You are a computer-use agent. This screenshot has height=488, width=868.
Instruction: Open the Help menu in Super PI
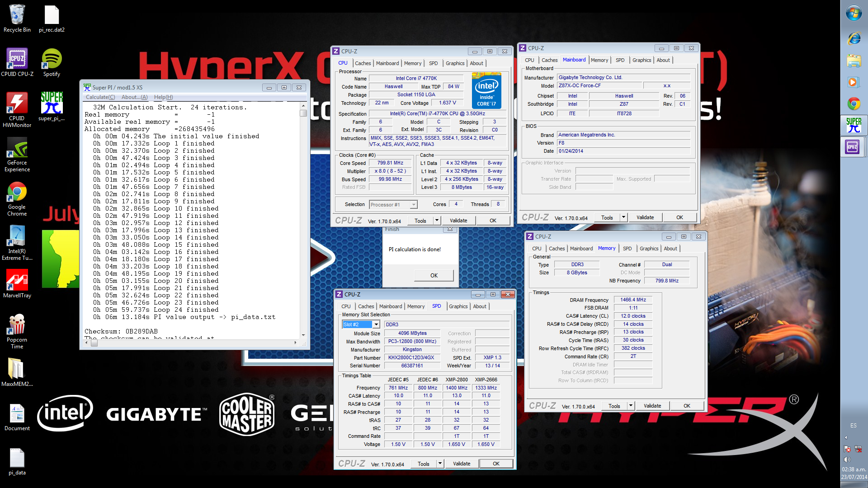tap(163, 97)
